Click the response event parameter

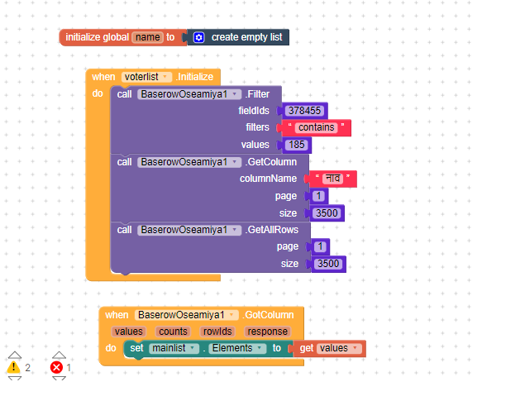point(268,332)
